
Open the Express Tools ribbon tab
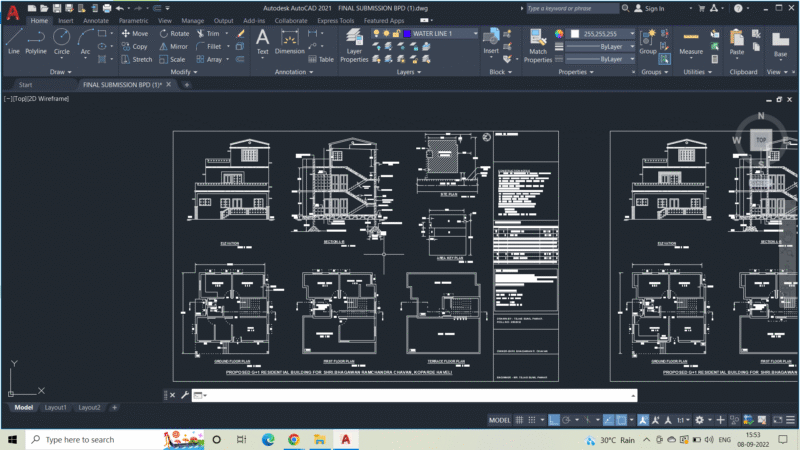(x=335, y=21)
